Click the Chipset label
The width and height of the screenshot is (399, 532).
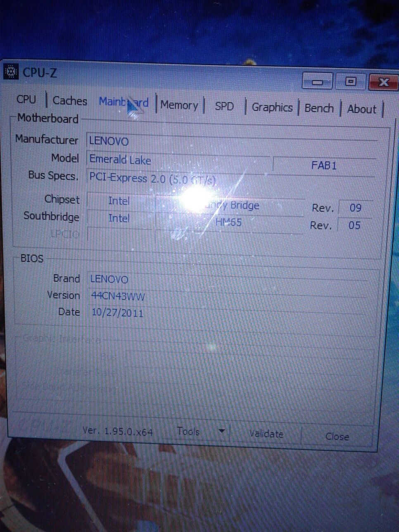pos(62,199)
